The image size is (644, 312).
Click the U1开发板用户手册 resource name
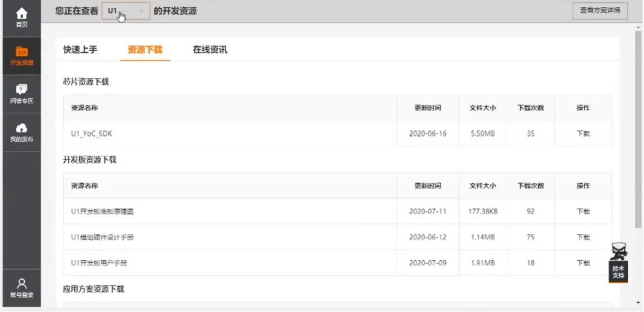click(99, 263)
